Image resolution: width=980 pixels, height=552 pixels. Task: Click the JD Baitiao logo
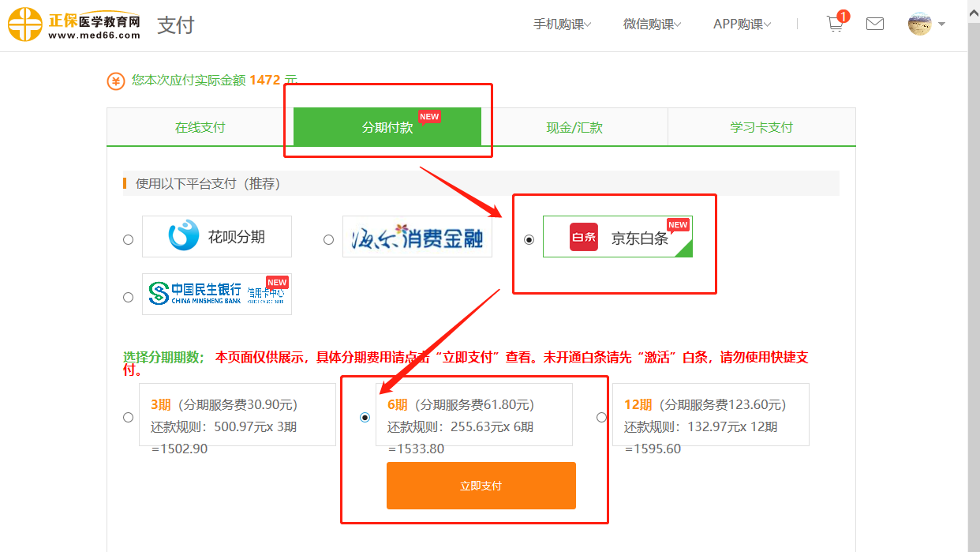617,237
